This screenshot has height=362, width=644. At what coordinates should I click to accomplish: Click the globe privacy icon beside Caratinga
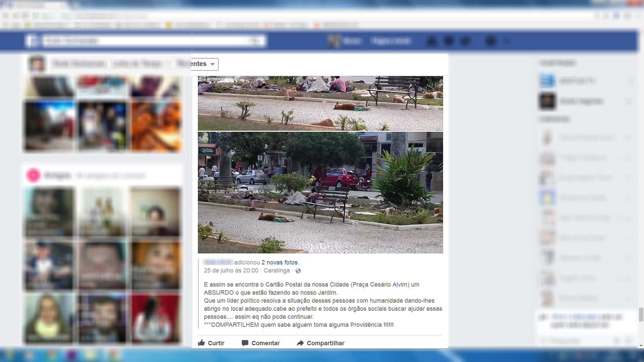298,271
